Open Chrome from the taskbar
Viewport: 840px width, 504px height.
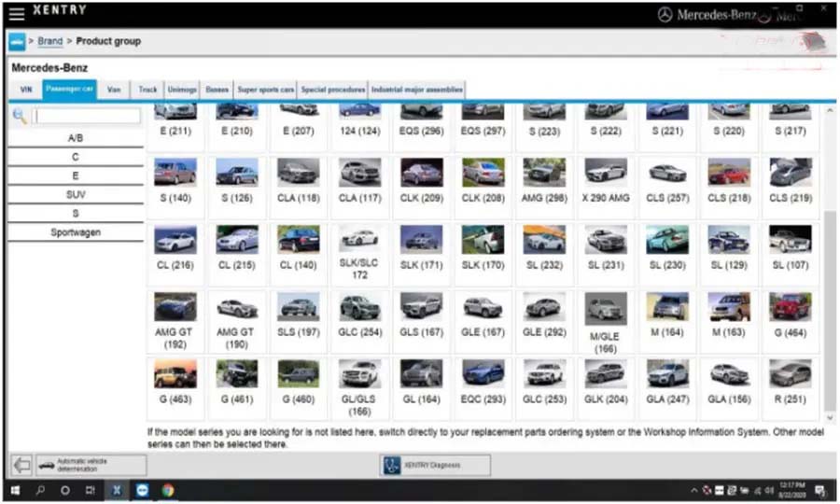point(167,490)
